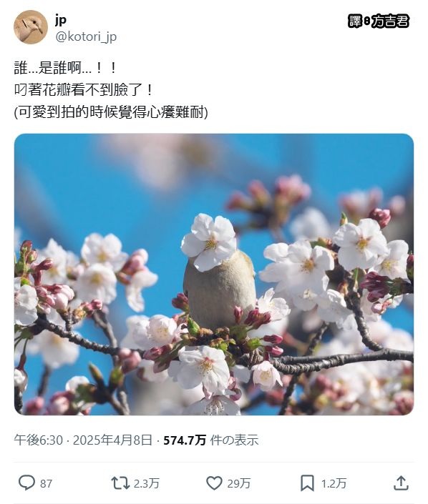The height and width of the screenshot is (504, 428).
Task: Click the bird hidden behind the blossom
Action: (220, 290)
